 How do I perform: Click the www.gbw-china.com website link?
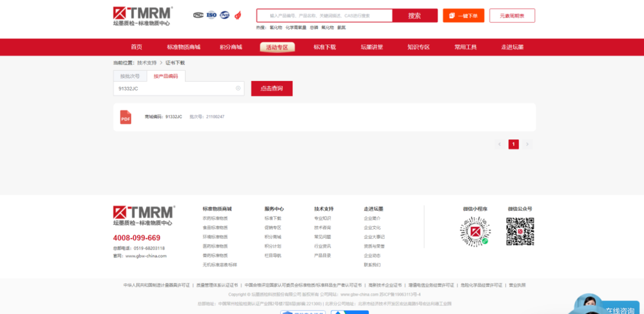pos(146,256)
